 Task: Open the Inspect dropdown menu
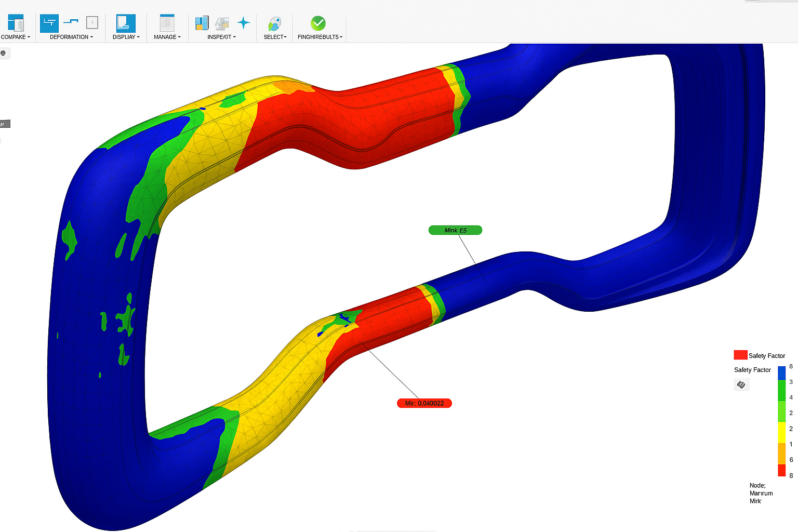coord(222,37)
